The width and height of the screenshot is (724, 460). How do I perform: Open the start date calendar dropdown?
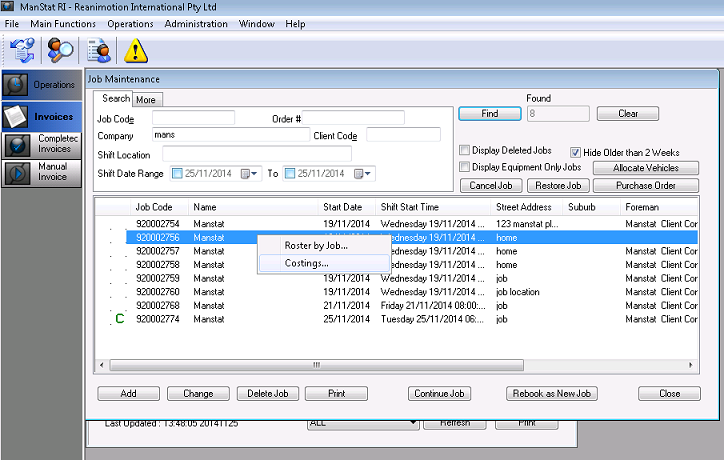[x=249, y=174]
